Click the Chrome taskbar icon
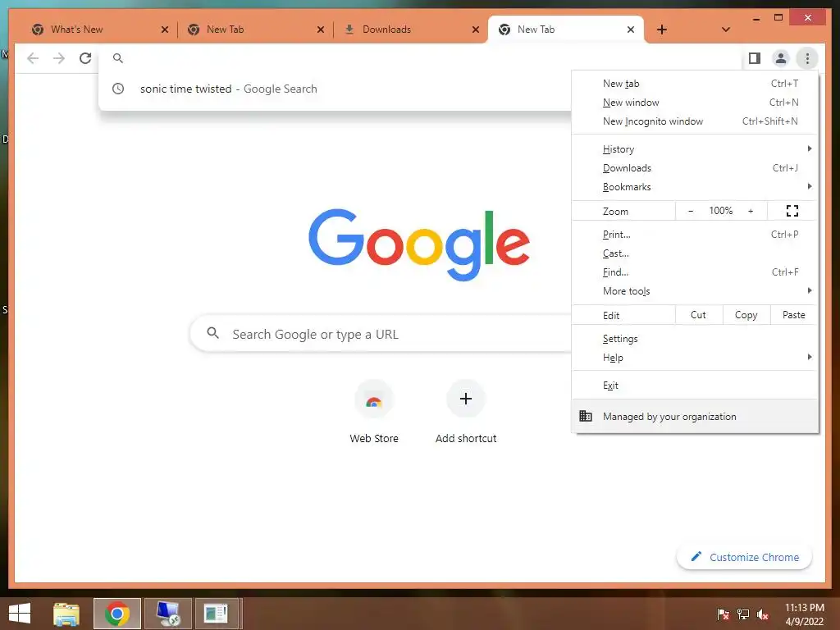This screenshot has width=840, height=630. click(116, 614)
